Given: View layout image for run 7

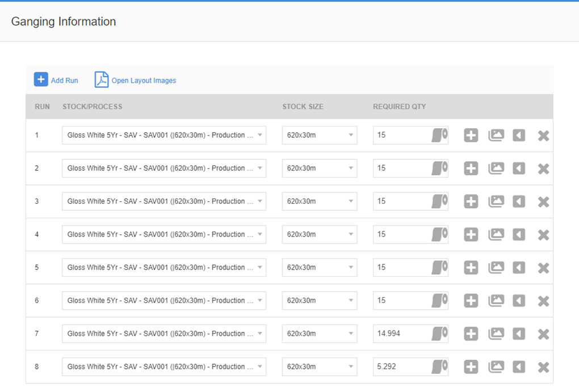Looking at the screenshot, I should tap(496, 334).
